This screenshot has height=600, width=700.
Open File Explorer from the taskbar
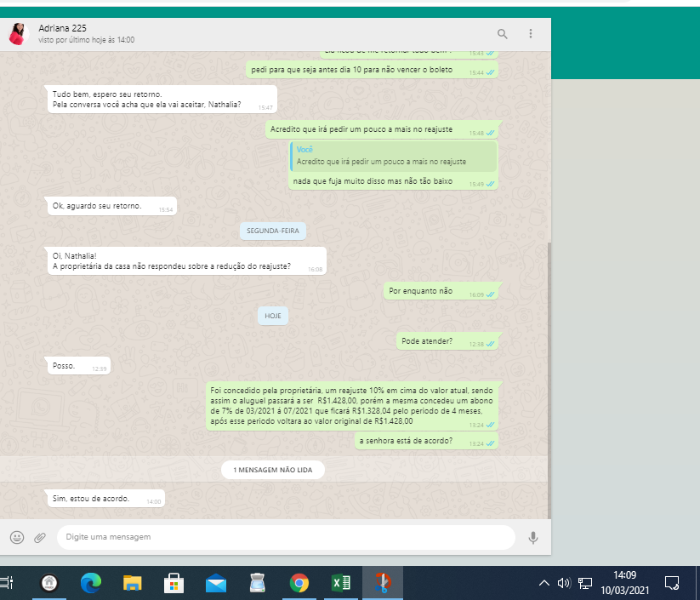(133, 583)
